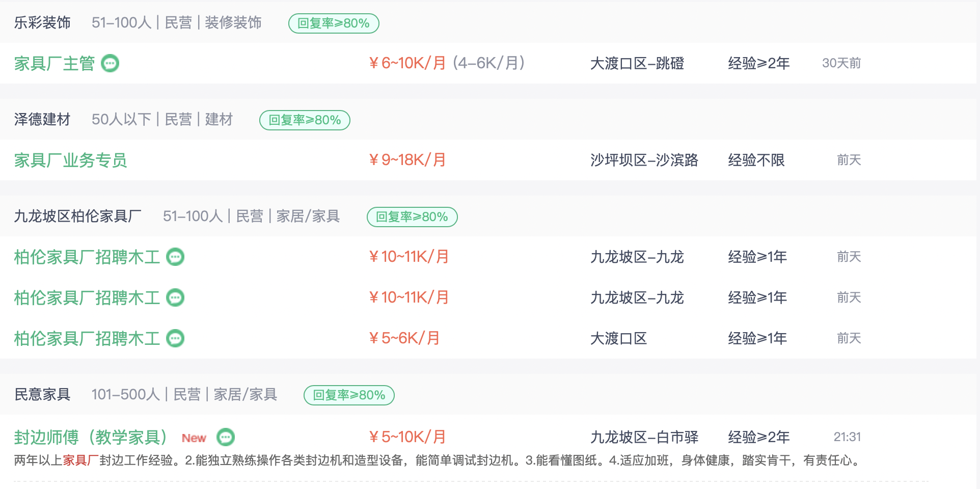Visit 泽德建材 company link
980x489 pixels.
coord(42,120)
